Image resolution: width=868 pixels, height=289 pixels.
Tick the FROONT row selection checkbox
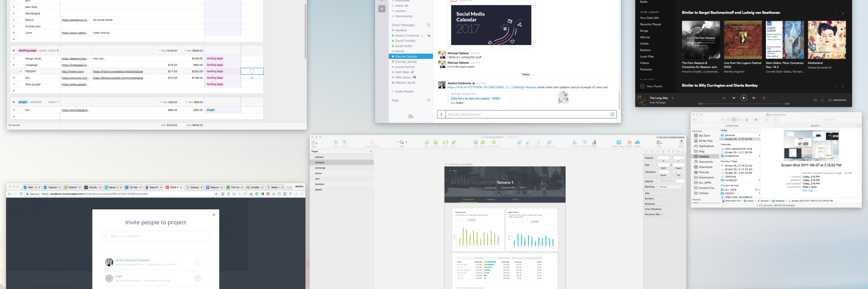pyautogui.click(x=14, y=71)
